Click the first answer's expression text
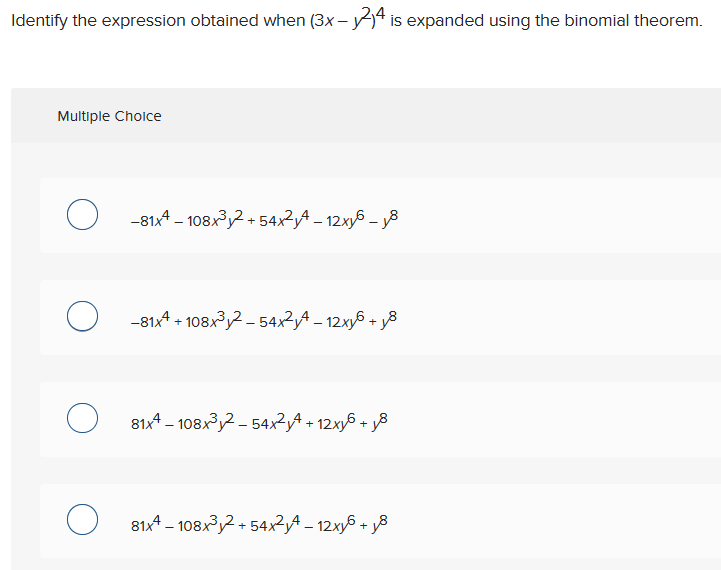The height and width of the screenshot is (570, 721). tap(264, 219)
